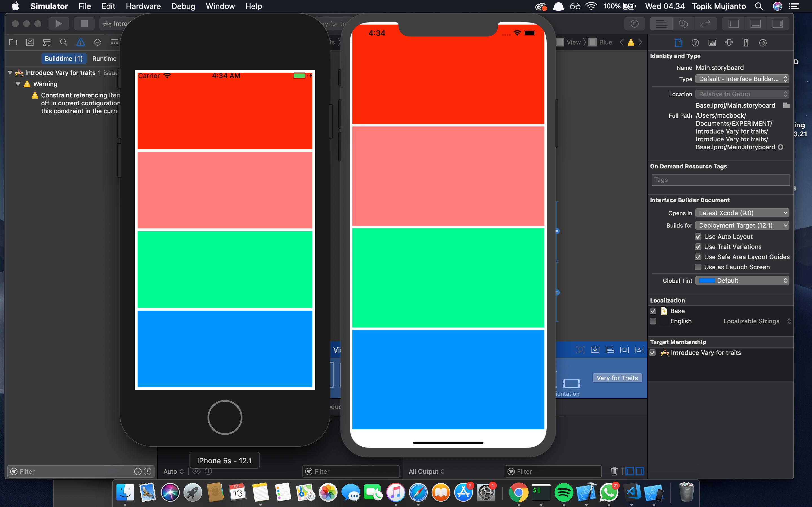
Task: Open the Identity inspector
Action: tap(712, 43)
